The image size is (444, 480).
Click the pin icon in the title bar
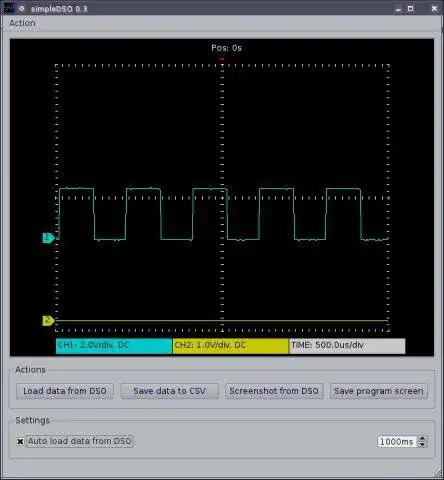coord(22,8)
